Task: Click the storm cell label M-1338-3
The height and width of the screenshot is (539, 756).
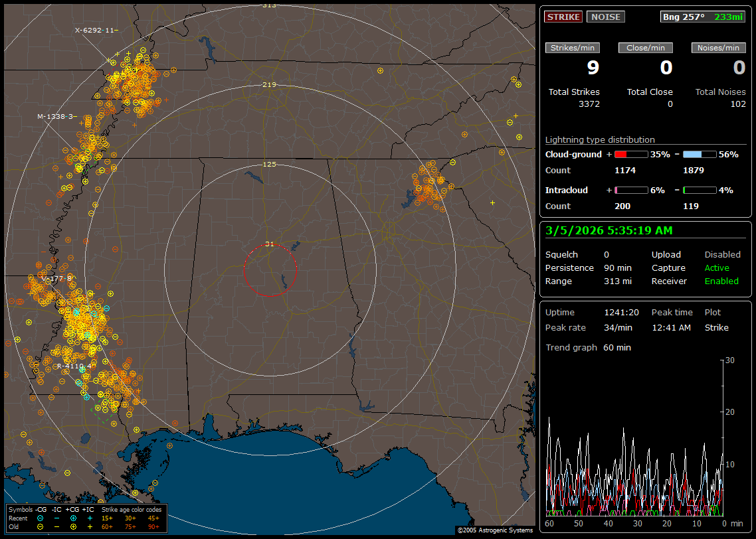Action: pos(56,116)
